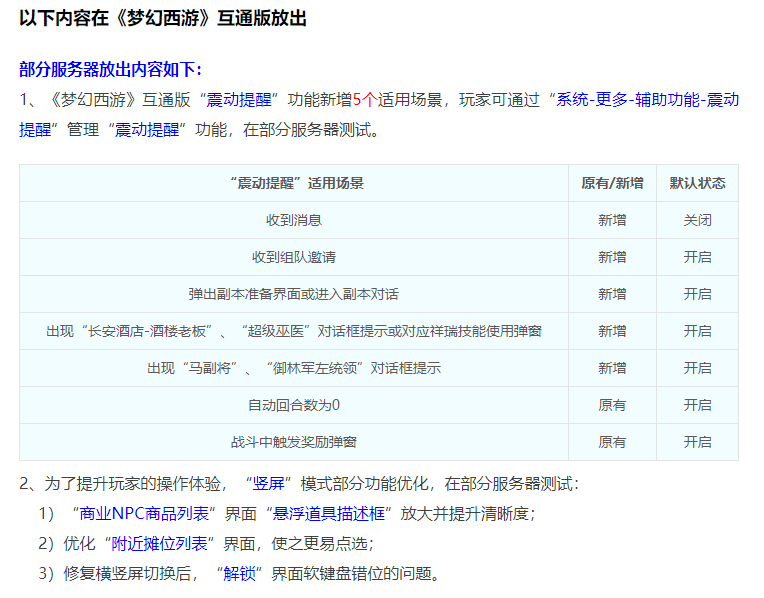The height and width of the screenshot is (598, 764).
Task: Click '新增' in the '长安酒店-酒楼老板' row
Action: coord(612,331)
